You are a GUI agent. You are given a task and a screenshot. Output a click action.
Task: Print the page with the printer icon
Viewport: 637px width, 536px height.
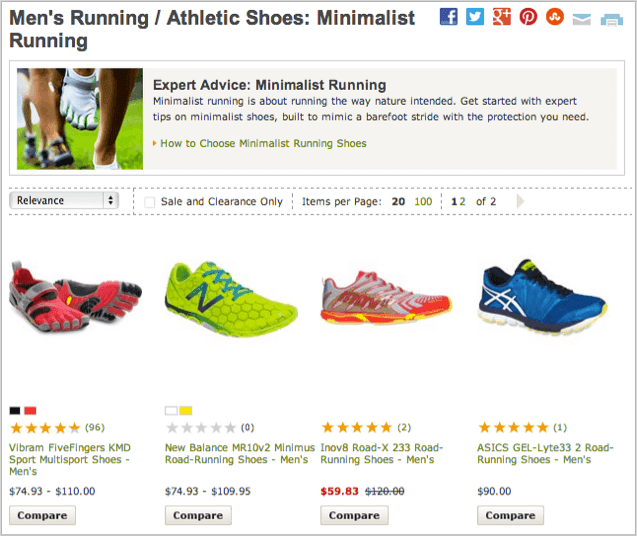coord(612,20)
